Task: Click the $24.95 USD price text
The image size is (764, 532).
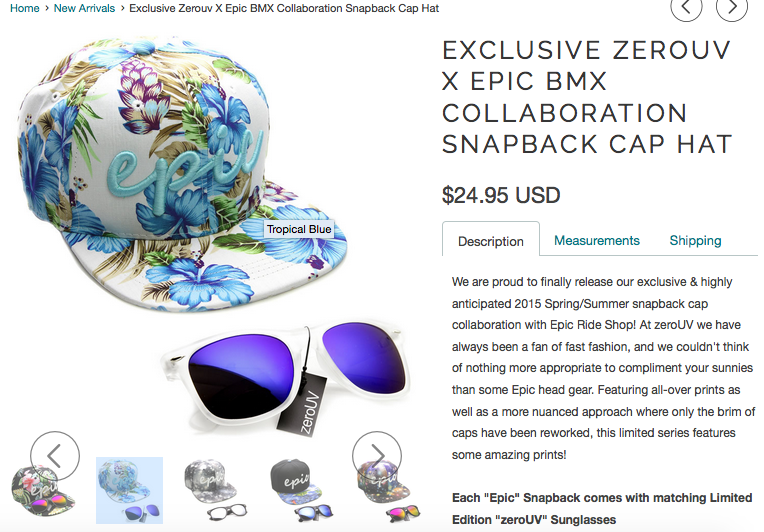Action: tap(501, 195)
